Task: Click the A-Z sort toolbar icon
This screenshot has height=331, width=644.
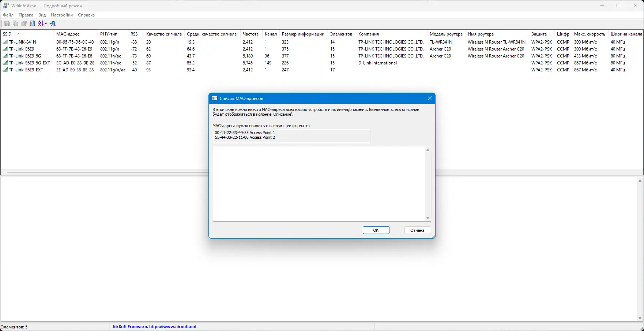Action: (x=41, y=23)
